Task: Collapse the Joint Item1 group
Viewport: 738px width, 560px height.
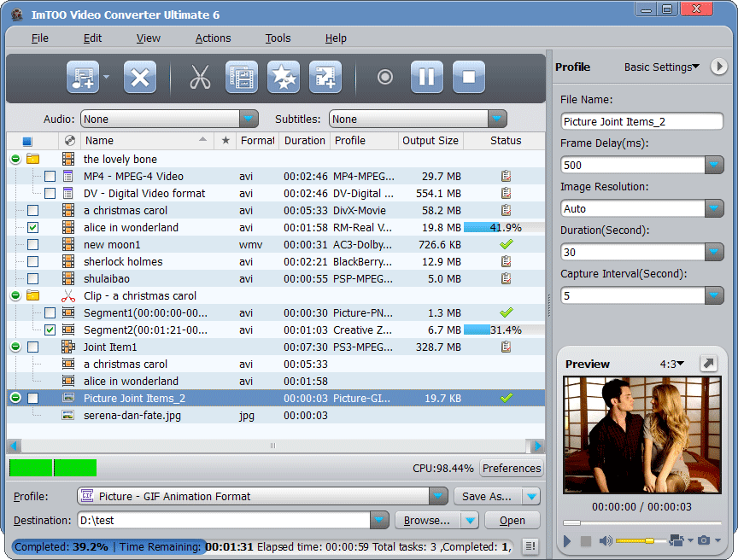Action: [x=15, y=347]
